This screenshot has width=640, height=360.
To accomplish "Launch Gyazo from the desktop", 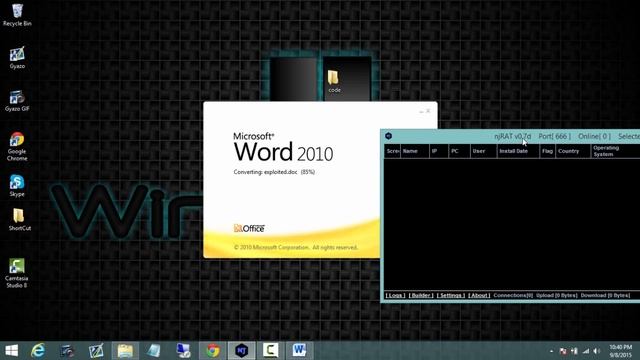I will coord(17,58).
